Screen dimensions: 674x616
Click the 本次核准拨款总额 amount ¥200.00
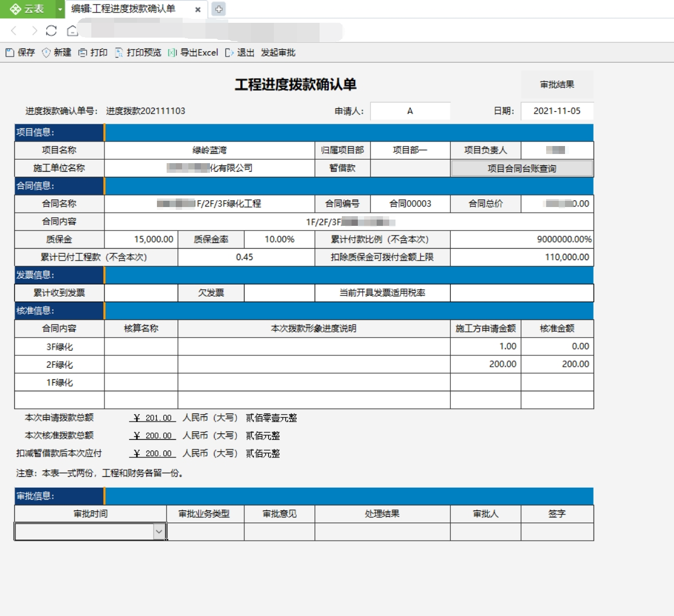point(152,436)
